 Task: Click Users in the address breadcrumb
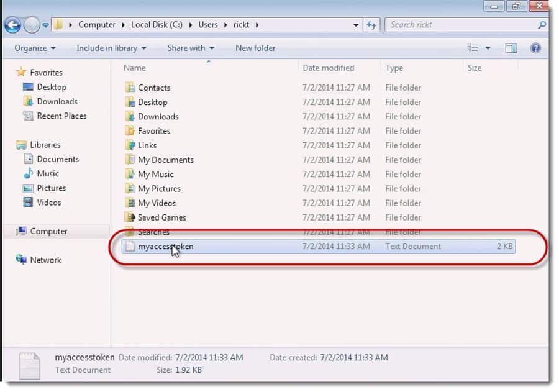208,25
